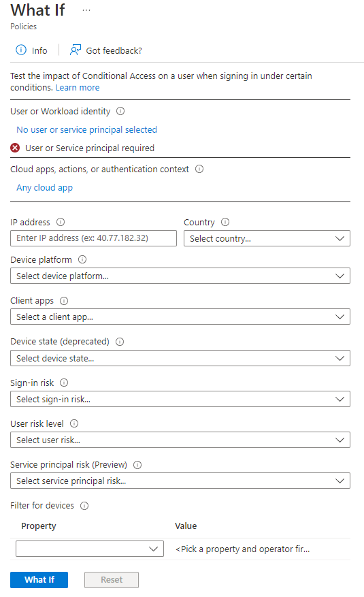This screenshot has width=364, height=597.
Task: Expand the Select sign-in risk dropdown
Action: point(180,399)
